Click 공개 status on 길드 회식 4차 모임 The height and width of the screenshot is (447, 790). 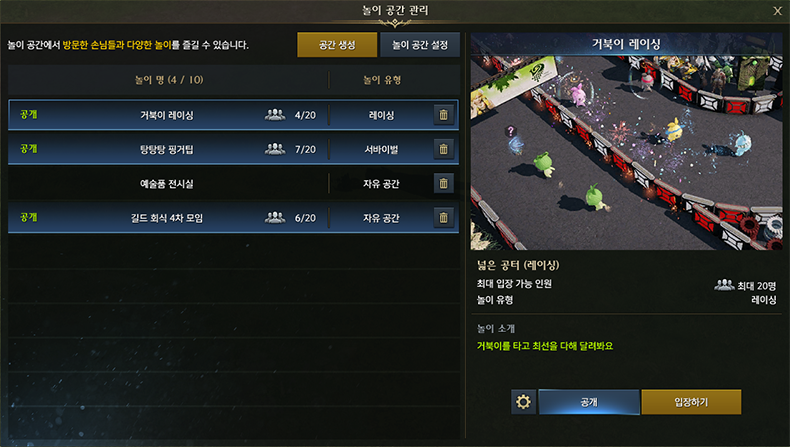29,218
